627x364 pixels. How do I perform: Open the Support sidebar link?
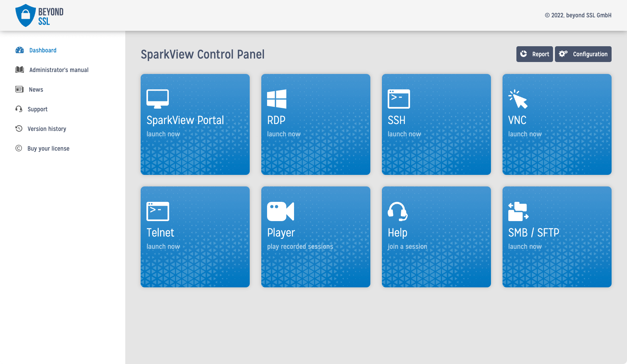click(x=38, y=109)
